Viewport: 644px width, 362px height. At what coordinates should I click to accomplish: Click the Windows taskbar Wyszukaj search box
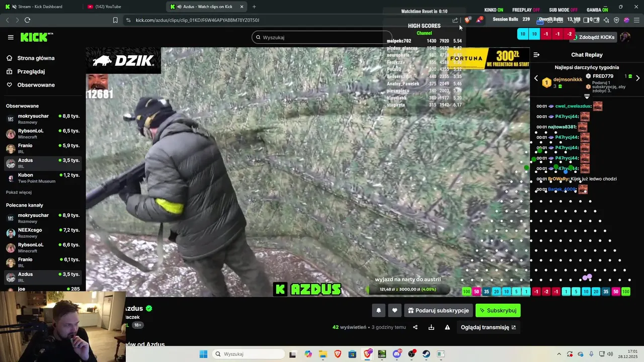pyautogui.click(x=248, y=354)
